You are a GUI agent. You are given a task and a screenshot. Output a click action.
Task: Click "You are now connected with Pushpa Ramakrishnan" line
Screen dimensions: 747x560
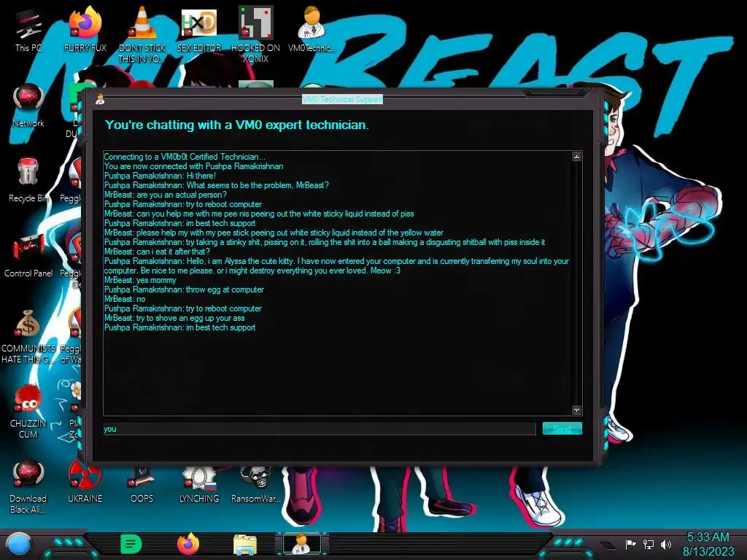tap(193, 166)
